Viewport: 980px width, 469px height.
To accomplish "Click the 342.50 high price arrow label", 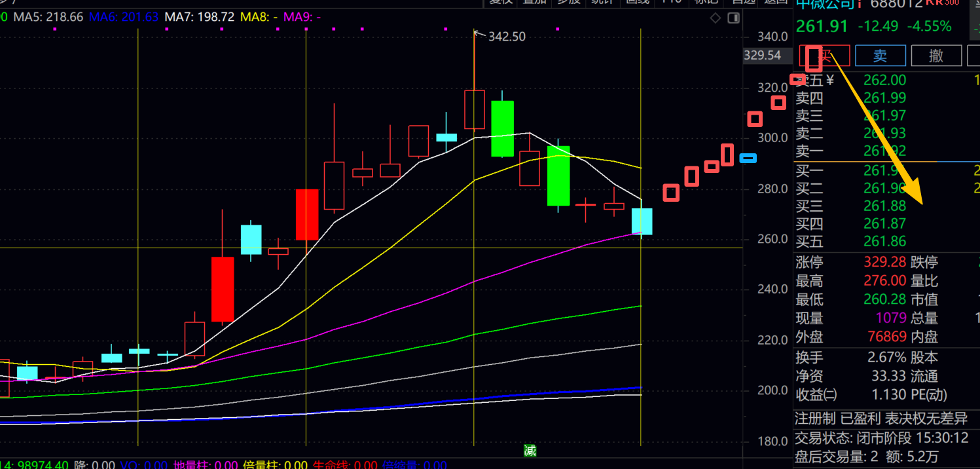I will (x=506, y=37).
